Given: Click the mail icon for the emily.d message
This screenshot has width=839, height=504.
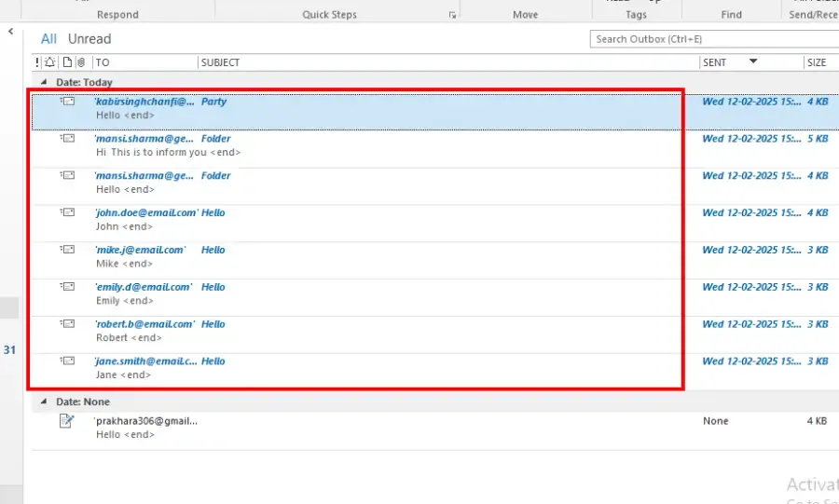Looking at the screenshot, I should [67, 287].
